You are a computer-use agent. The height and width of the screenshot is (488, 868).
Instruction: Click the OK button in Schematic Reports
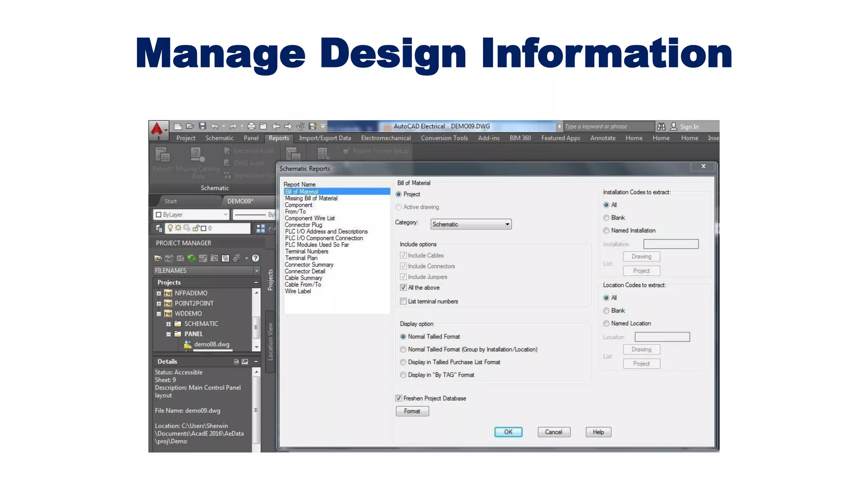pos(508,432)
